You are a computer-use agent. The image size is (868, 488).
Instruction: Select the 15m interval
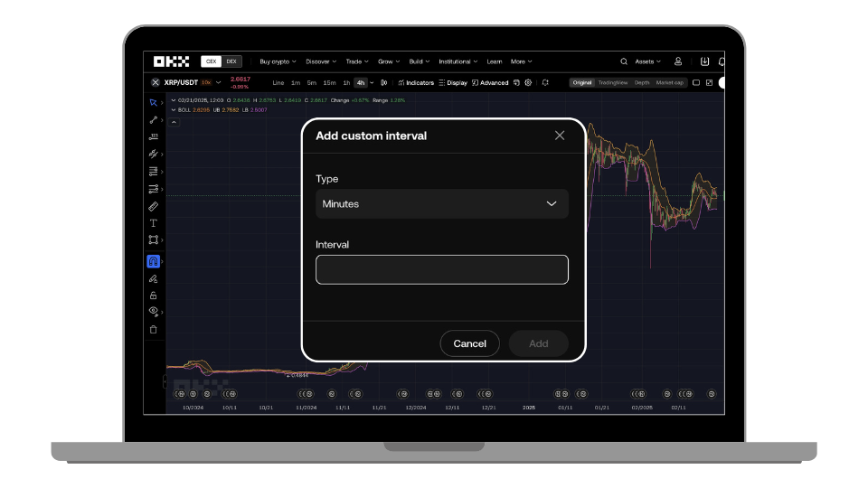click(329, 82)
